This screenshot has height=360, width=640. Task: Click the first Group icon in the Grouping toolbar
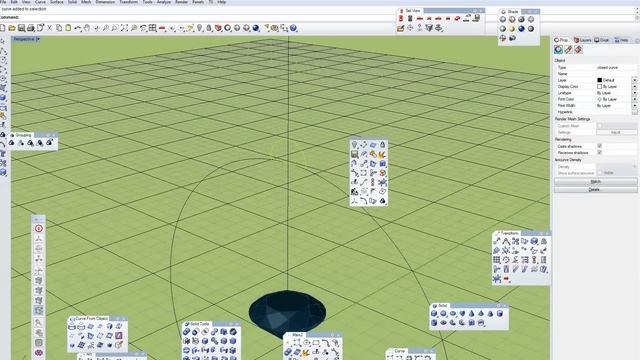(x=12, y=142)
